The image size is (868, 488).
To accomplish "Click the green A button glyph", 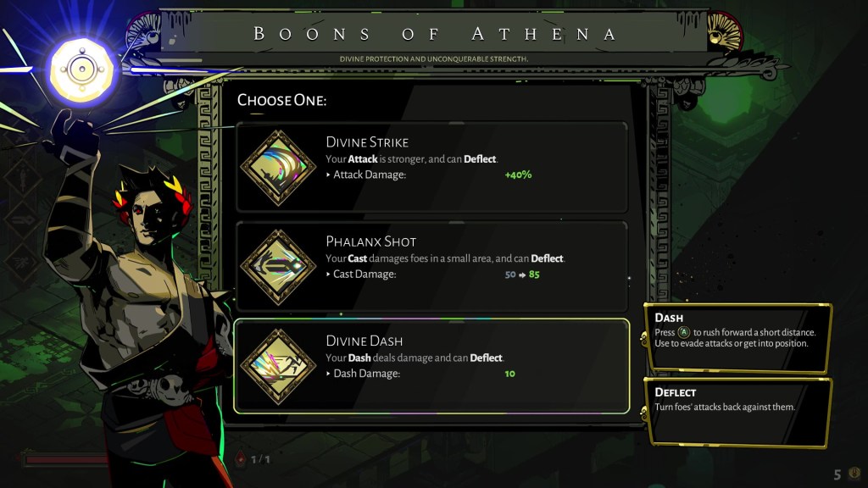I will point(684,333).
